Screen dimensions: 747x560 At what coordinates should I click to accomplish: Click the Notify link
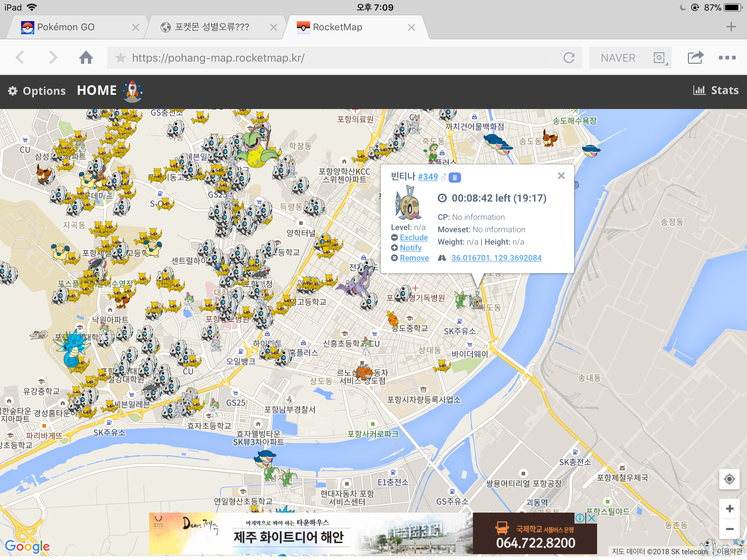[411, 248]
